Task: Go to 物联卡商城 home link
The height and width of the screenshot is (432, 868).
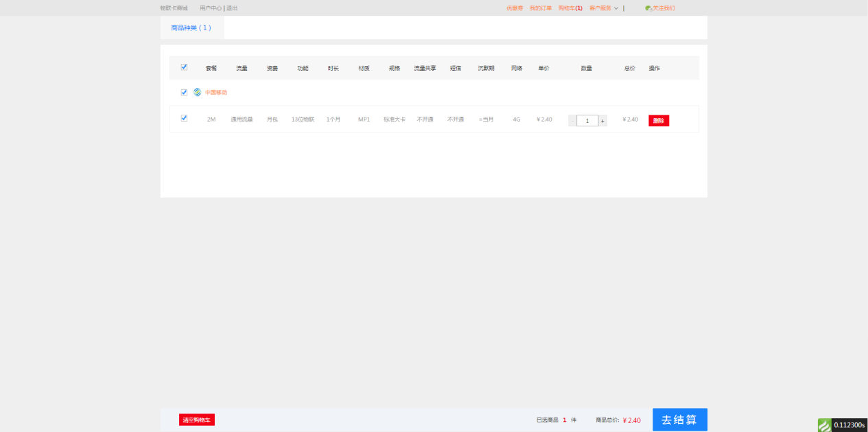Action: (x=174, y=8)
